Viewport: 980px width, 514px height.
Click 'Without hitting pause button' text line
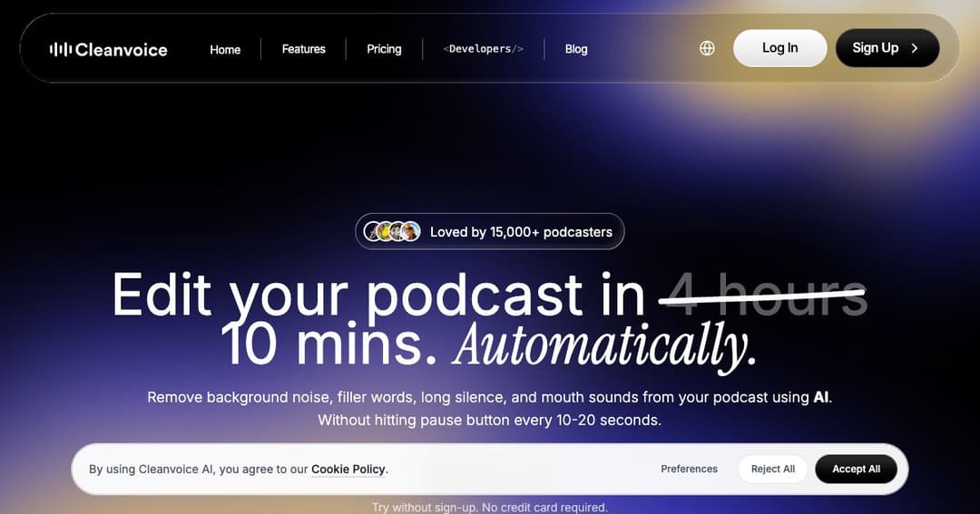pyautogui.click(x=489, y=420)
